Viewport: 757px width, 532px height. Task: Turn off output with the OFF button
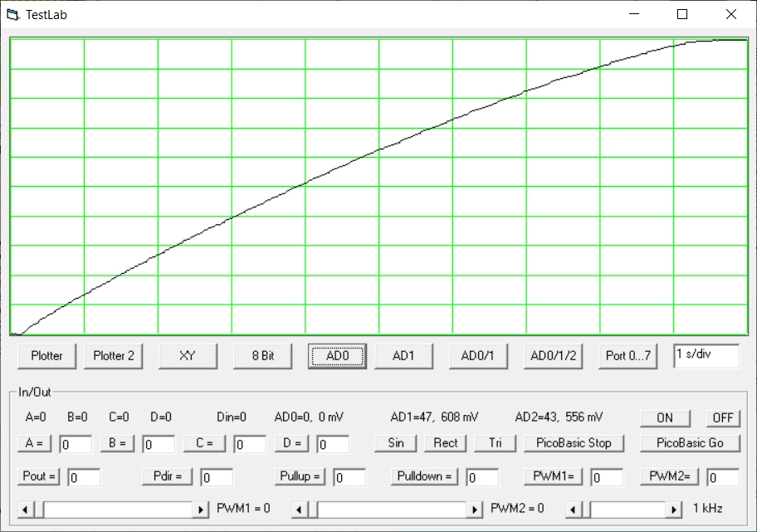[723, 417]
